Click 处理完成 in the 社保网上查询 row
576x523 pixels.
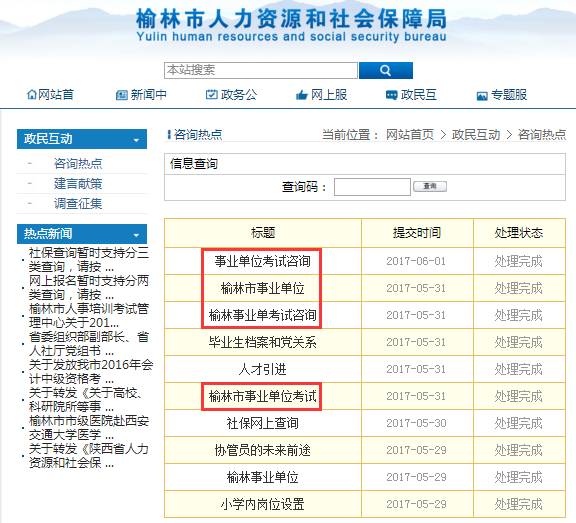519,423
